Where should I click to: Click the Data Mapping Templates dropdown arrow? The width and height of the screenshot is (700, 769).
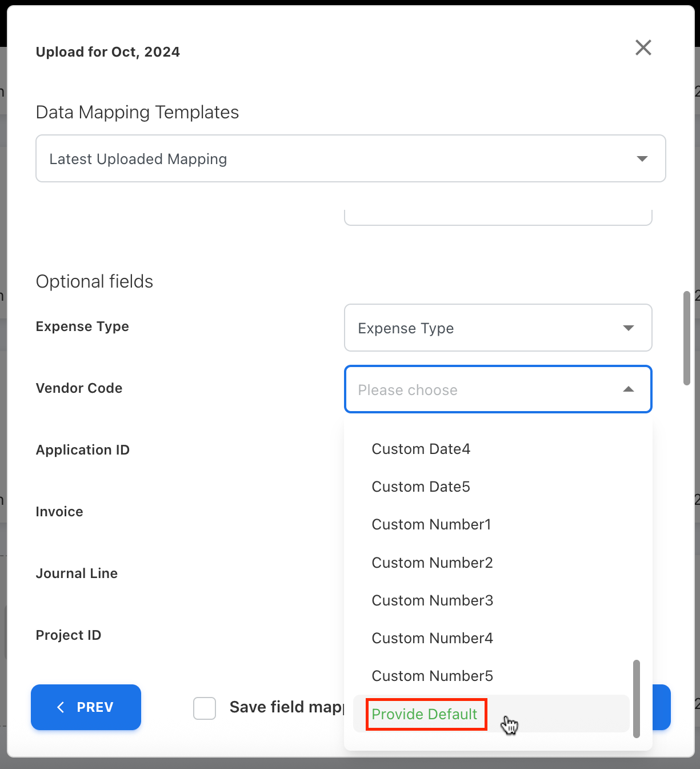(x=641, y=158)
